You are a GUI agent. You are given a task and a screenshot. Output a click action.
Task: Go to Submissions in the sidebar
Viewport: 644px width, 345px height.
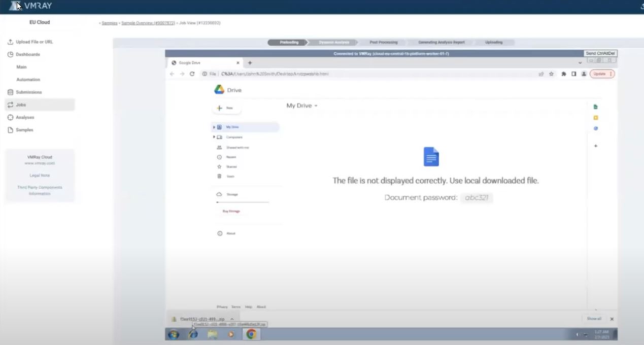click(x=29, y=92)
